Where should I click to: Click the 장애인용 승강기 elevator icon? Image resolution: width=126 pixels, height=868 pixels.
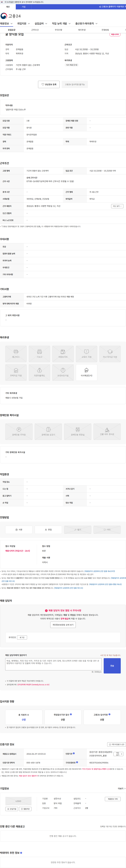point(48,432)
